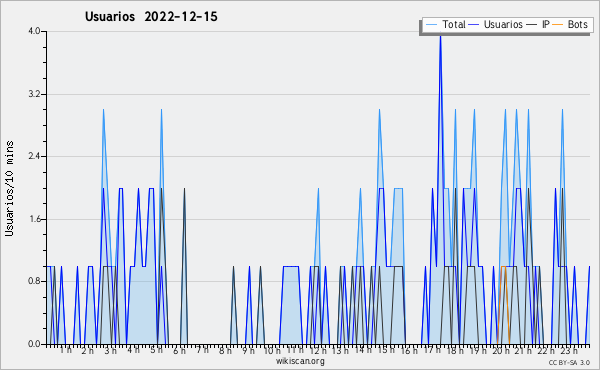Click the '3 h' x-axis label
The height and width of the screenshot is (370, 600).
(111, 350)
